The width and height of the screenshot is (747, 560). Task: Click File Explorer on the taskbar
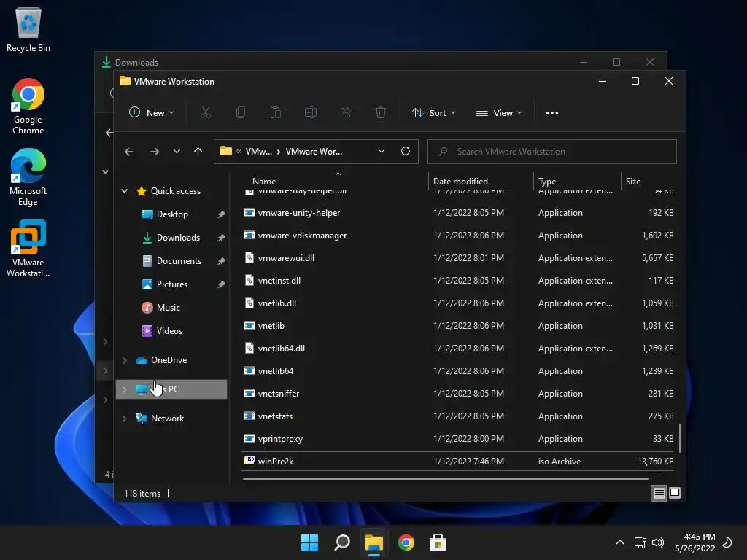374,542
